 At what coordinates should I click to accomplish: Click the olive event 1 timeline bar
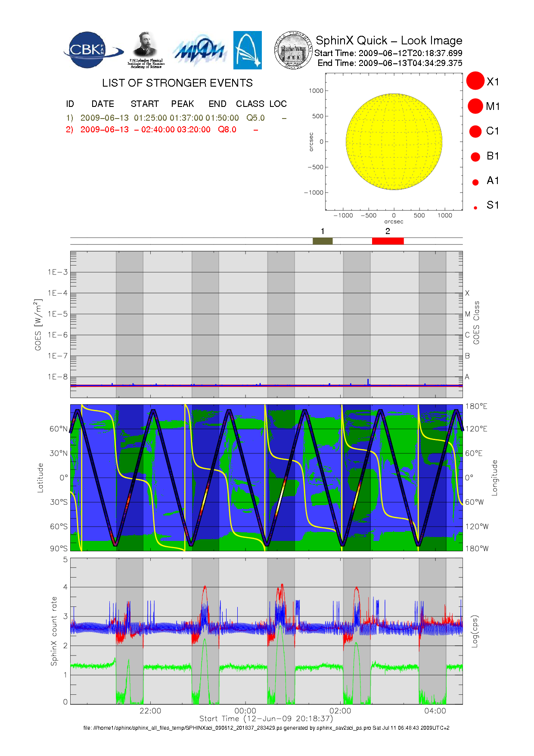[323, 241]
